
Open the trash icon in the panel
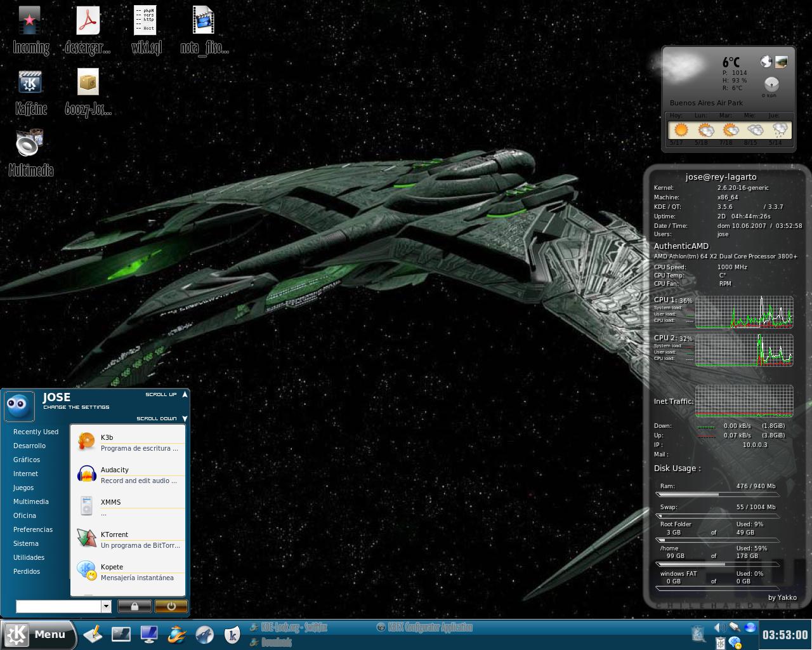pyautogui.click(x=698, y=634)
